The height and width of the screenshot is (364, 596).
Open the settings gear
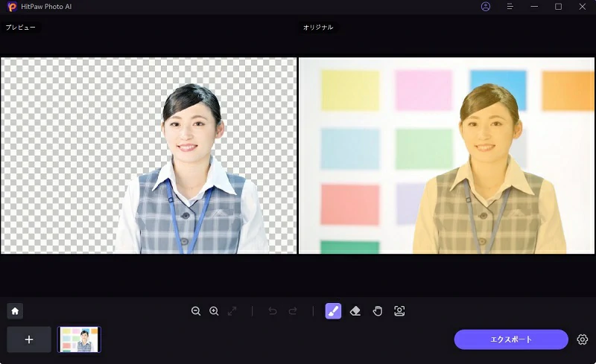[x=583, y=339]
